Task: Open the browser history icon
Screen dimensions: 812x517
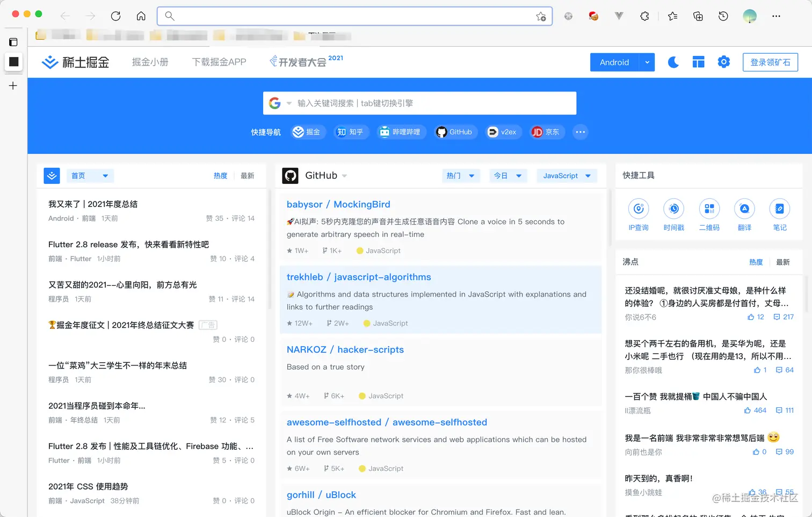Action: [x=723, y=16]
